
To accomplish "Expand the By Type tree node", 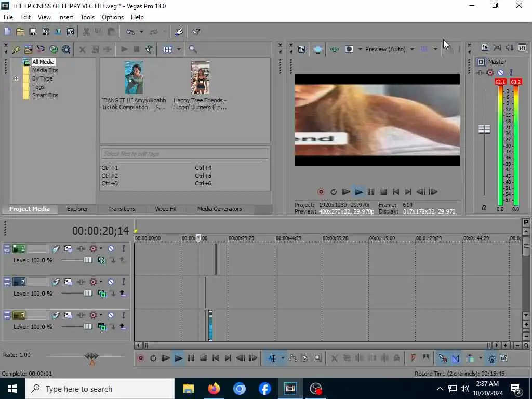I will [x=16, y=79].
